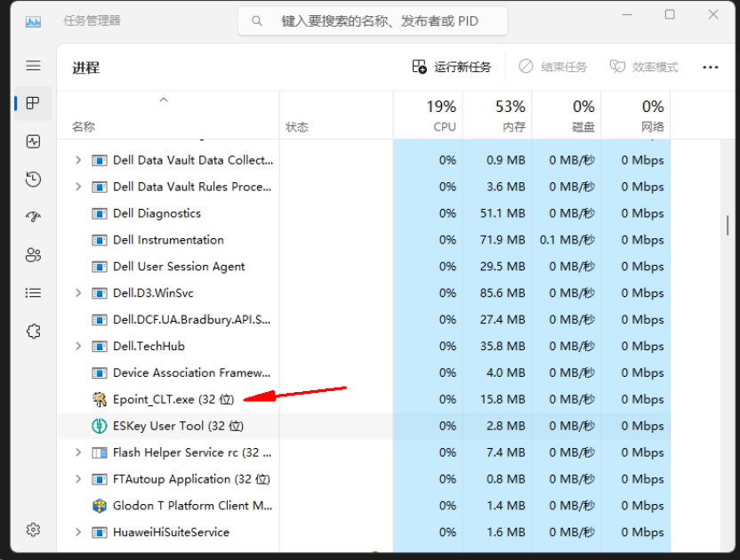
Task: Click the Glodon T Platform Client icon
Action: pyautogui.click(x=99, y=506)
